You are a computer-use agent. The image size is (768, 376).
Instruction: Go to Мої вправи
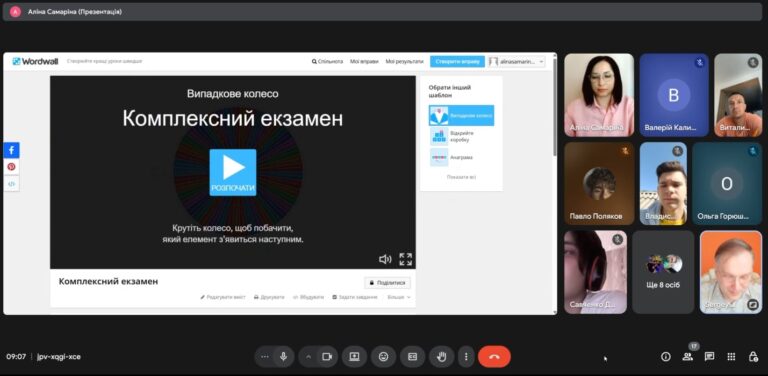tap(364, 62)
